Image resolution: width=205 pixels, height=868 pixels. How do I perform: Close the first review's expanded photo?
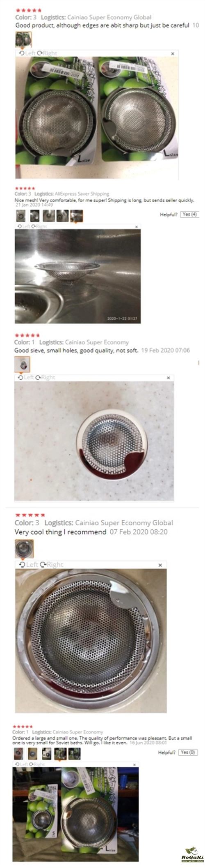pyautogui.click(x=173, y=53)
